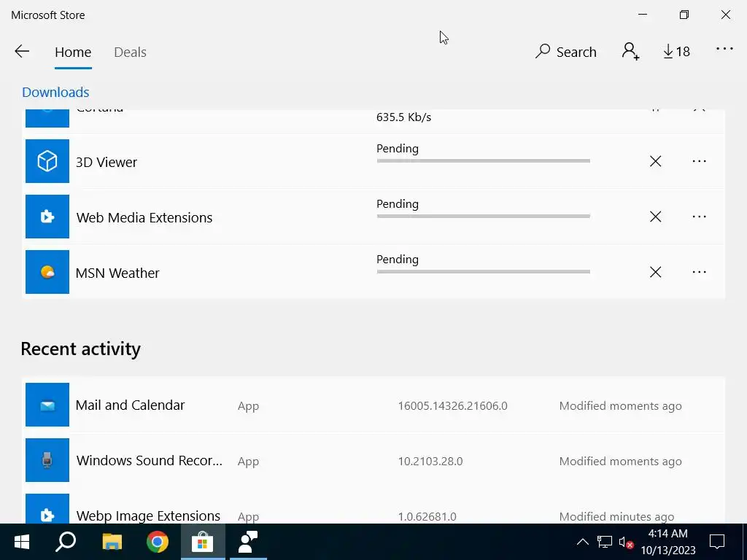This screenshot has height=560, width=747.
Task: Minimize the Microsoft Store window
Action: (643, 15)
